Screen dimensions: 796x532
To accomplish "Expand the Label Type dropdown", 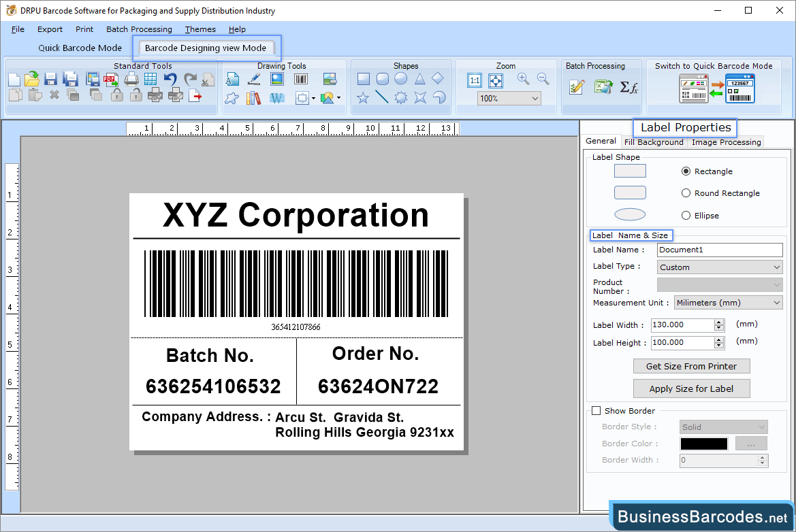I will pyautogui.click(x=777, y=267).
